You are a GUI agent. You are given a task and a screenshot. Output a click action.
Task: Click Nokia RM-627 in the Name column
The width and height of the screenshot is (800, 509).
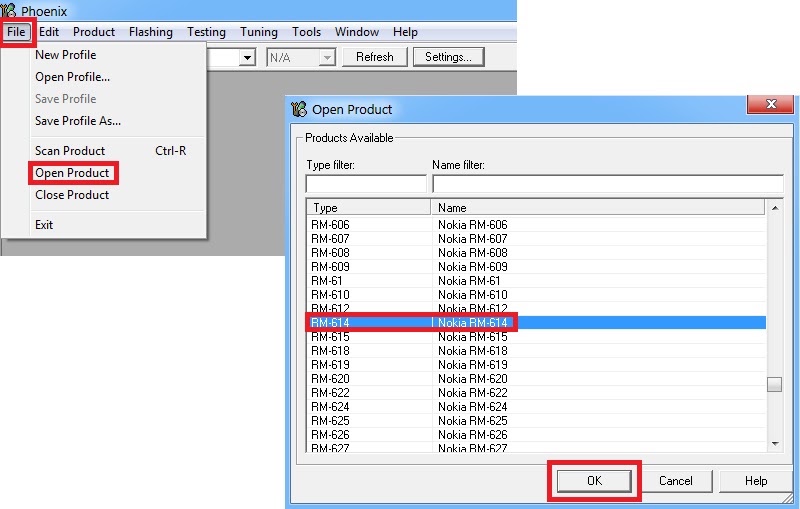472,448
